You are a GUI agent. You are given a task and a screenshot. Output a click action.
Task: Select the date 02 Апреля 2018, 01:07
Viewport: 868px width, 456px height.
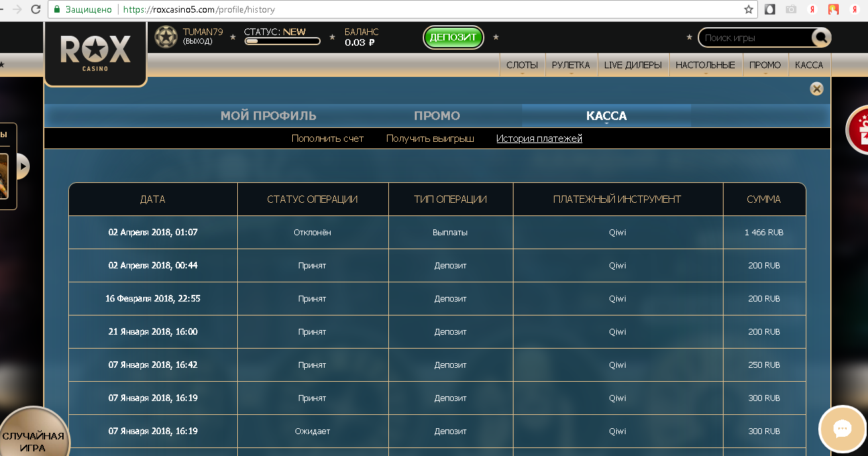click(x=153, y=233)
